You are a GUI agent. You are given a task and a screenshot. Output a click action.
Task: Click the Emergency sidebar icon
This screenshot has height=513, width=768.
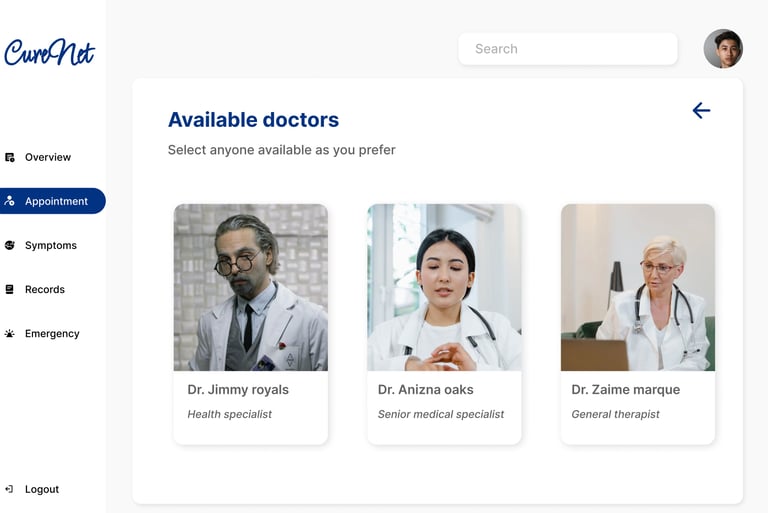point(10,333)
